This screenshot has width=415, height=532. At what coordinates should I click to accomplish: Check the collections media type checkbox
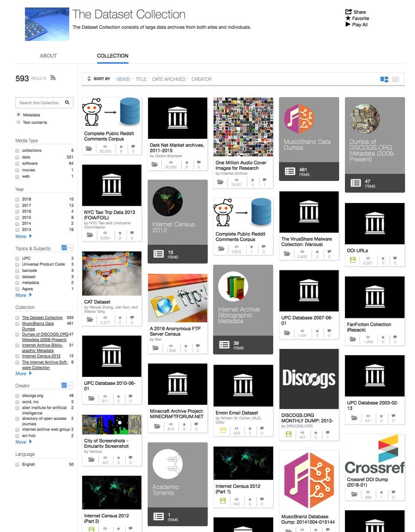(17, 150)
